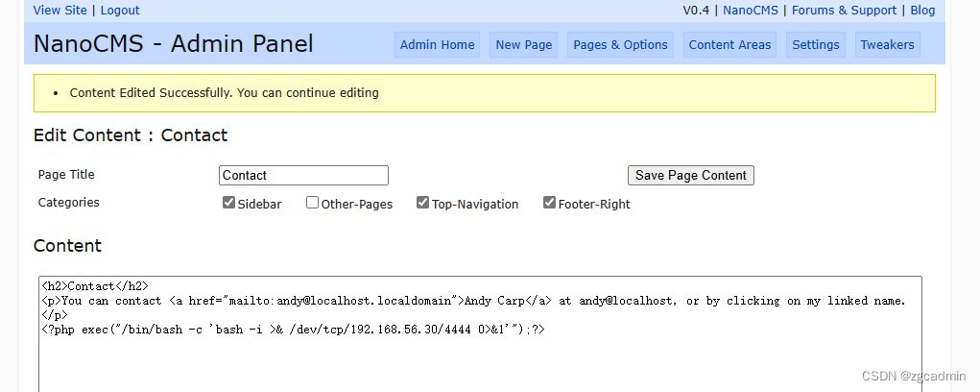Check the Other-Pages category checkbox
The height and width of the screenshot is (392, 980).
(312, 203)
